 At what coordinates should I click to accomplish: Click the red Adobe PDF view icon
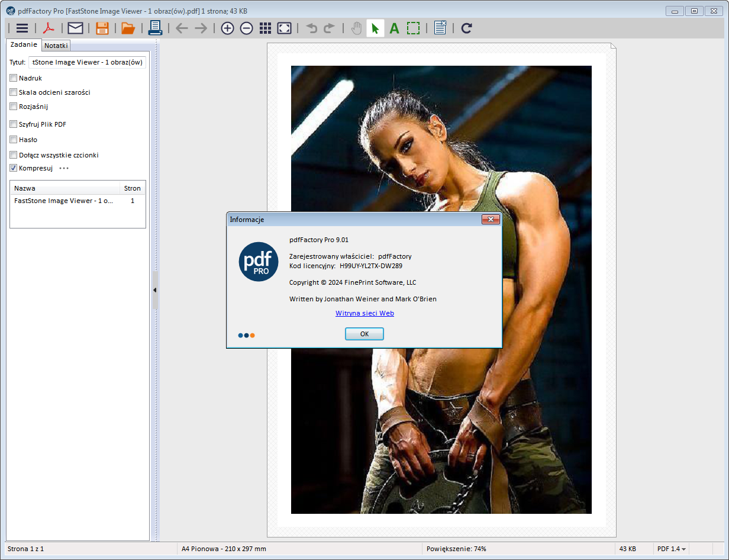coord(48,28)
